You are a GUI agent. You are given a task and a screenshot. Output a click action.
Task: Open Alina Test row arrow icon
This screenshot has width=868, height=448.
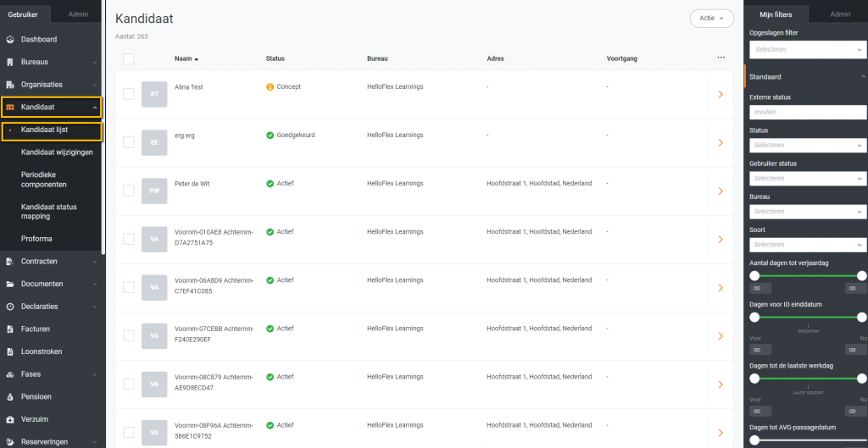(x=720, y=94)
